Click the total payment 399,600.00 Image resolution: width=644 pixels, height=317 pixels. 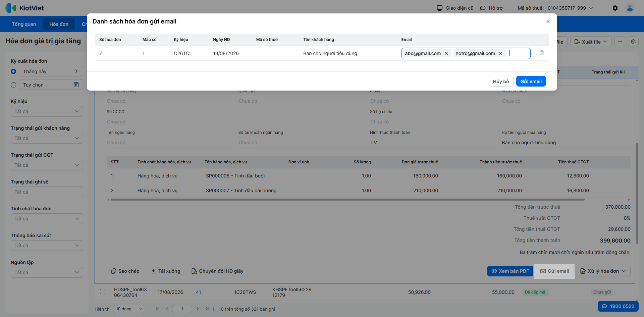point(615,241)
